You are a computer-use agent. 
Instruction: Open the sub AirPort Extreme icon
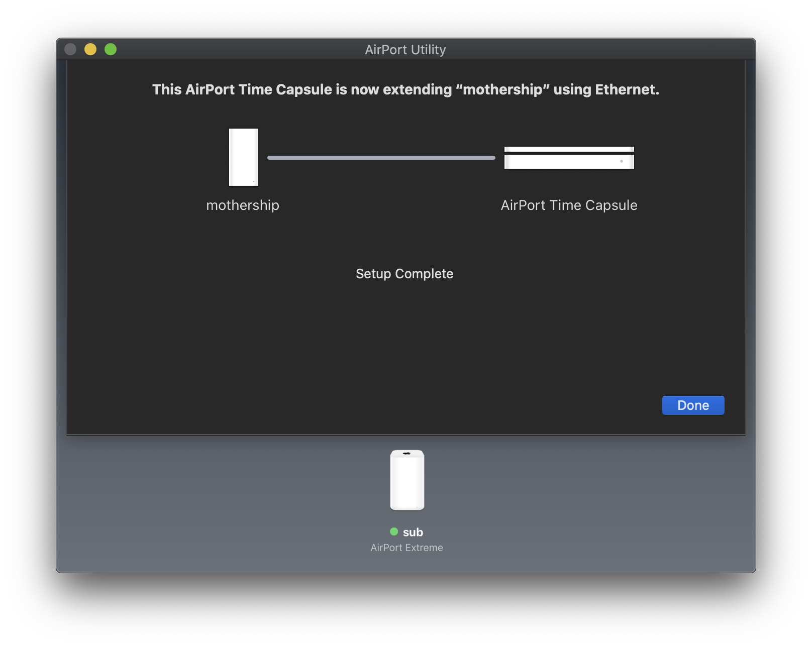click(x=407, y=480)
